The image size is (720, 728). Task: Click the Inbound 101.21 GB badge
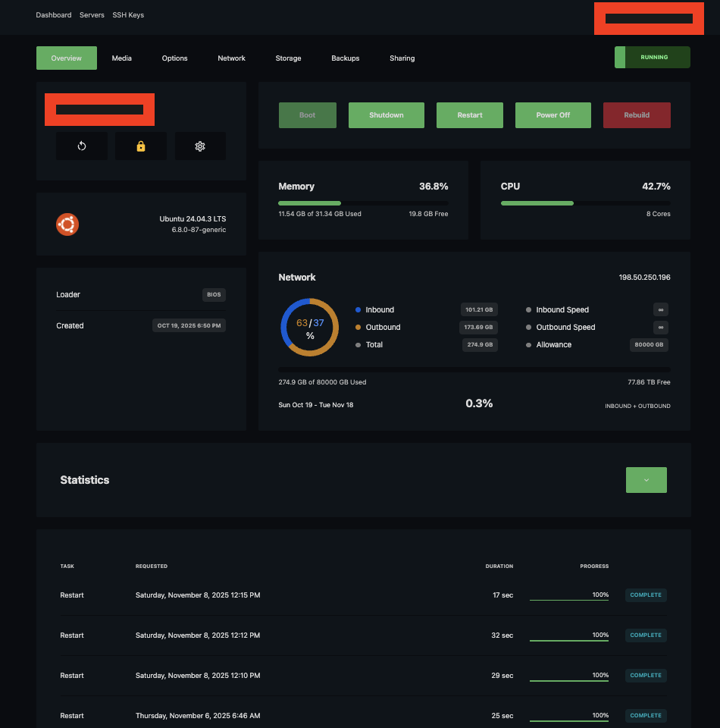(479, 309)
